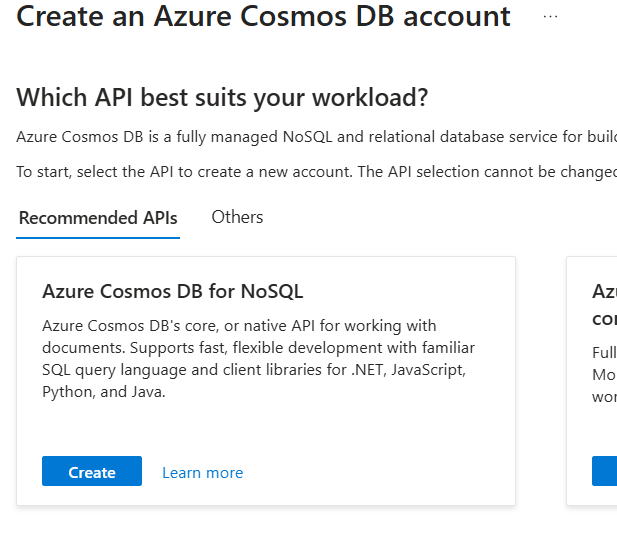Click the second card's 'cor' title line
The width and height of the screenshot is (617, 535).
pyautogui.click(x=604, y=318)
